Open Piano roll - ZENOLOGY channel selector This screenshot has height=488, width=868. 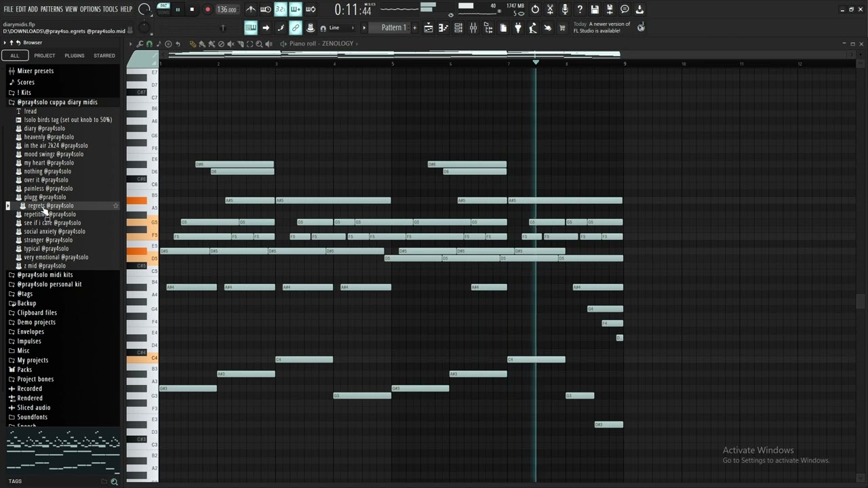click(x=321, y=43)
